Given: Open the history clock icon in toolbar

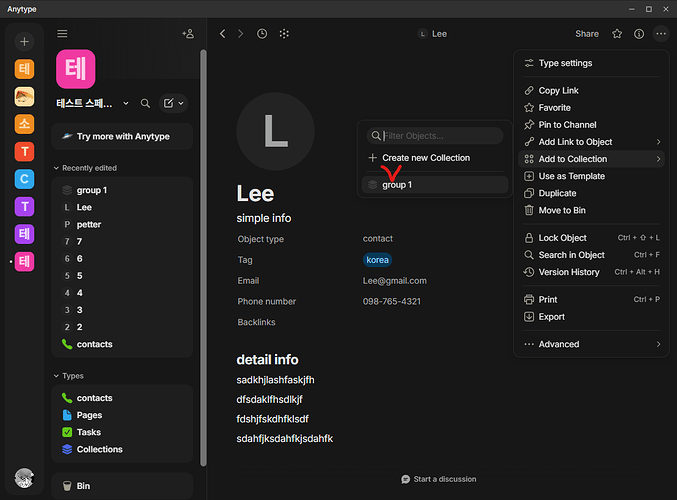Looking at the screenshot, I should pyautogui.click(x=262, y=34).
